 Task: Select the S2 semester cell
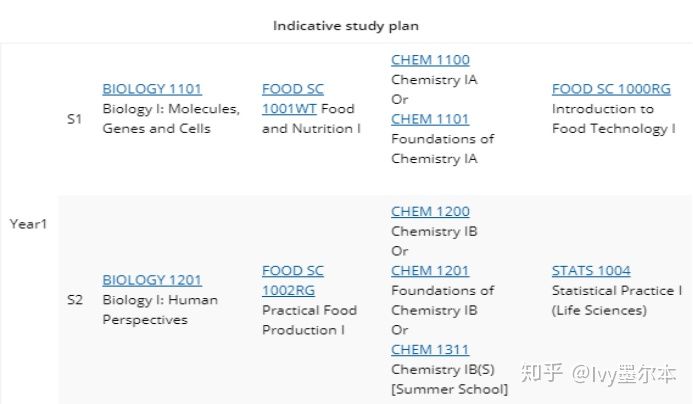click(75, 300)
